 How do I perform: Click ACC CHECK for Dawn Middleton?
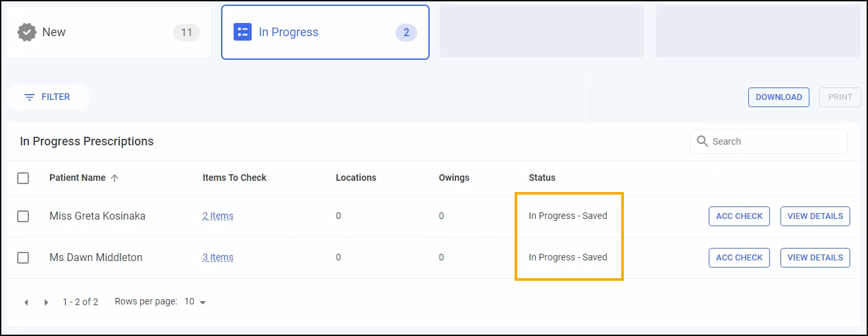point(739,258)
